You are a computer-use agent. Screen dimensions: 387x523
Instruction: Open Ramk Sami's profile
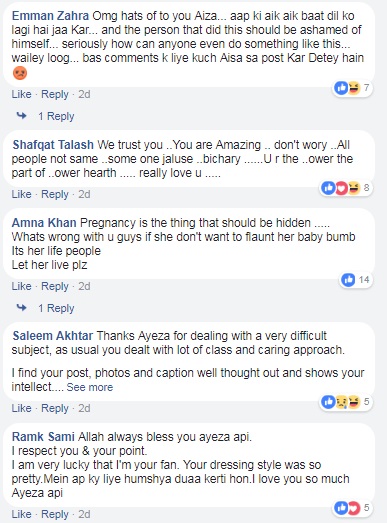[x=43, y=437]
